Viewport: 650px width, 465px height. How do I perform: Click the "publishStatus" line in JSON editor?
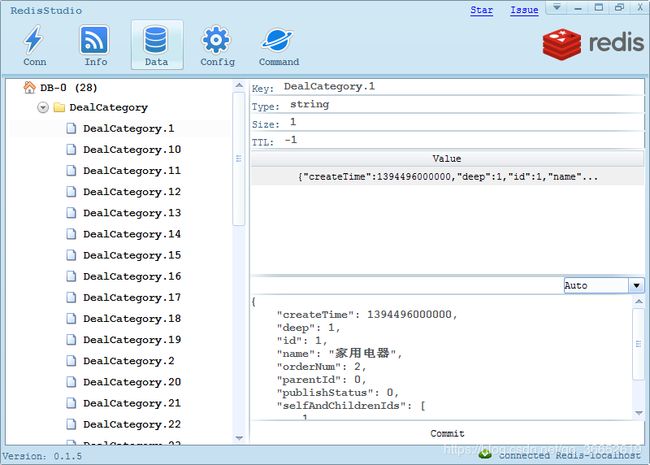point(337,392)
